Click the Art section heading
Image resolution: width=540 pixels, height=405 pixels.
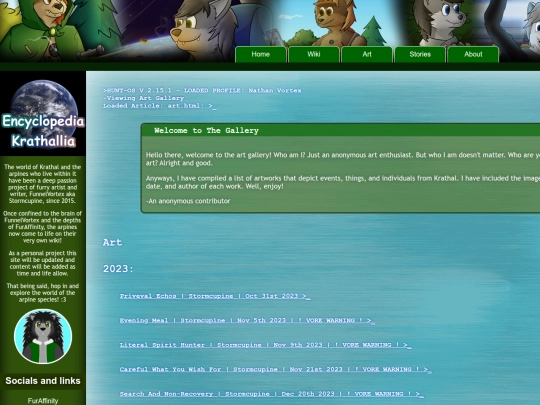pyautogui.click(x=113, y=242)
